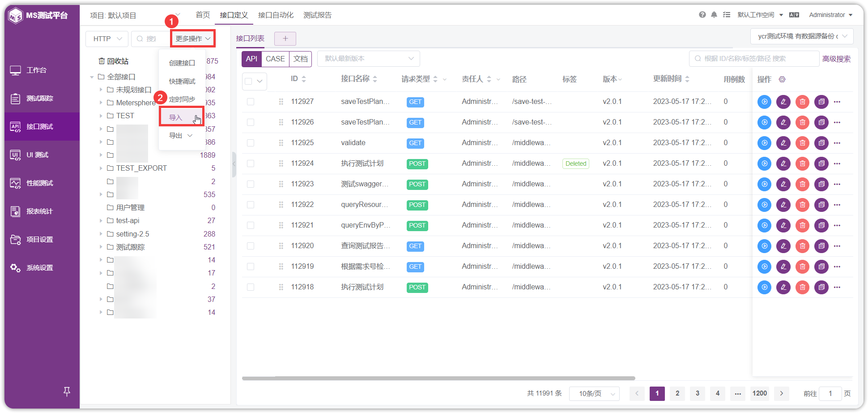Focus the ID/名称/标签/路径 search field
This screenshot has height=413, width=868.
point(754,59)
